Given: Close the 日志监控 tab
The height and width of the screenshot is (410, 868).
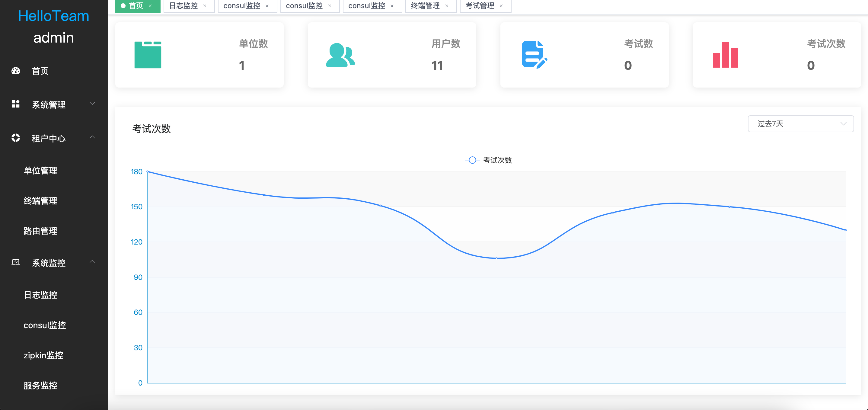Looking at the screenshot, I should [205, 6].
